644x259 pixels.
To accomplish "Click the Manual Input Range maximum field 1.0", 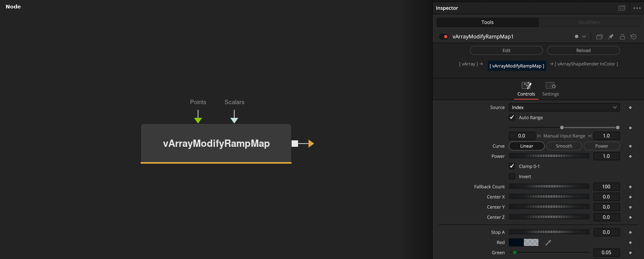I will coord(607,136).
